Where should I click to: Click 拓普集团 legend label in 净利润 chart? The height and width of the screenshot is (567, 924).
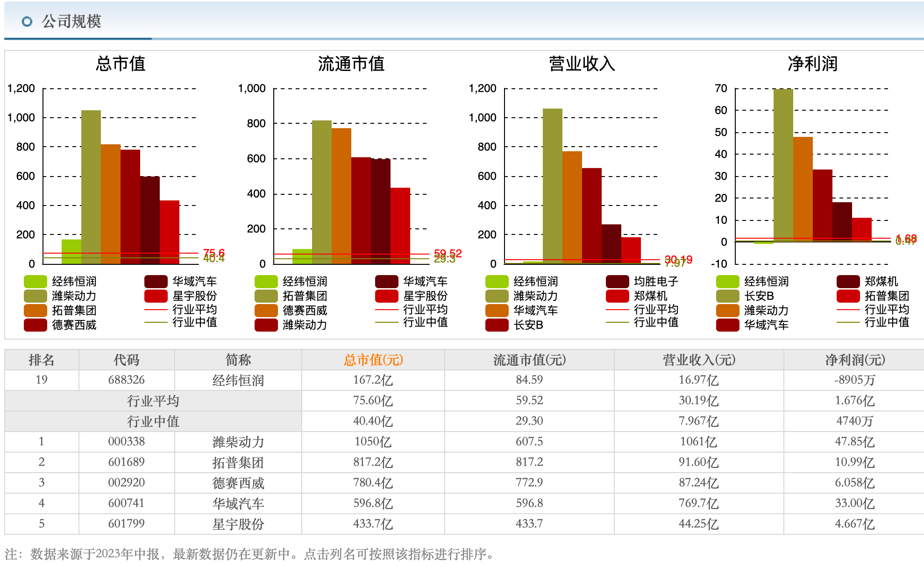[887, 296]
